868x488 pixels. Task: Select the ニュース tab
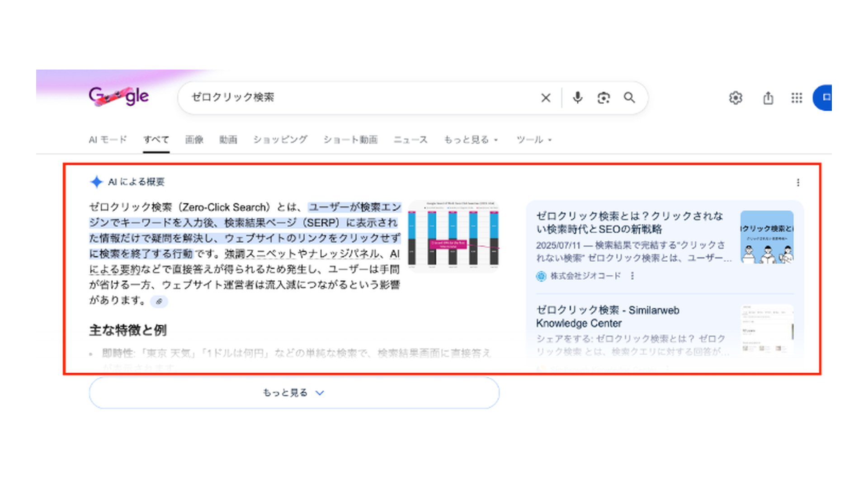[410, 140]
